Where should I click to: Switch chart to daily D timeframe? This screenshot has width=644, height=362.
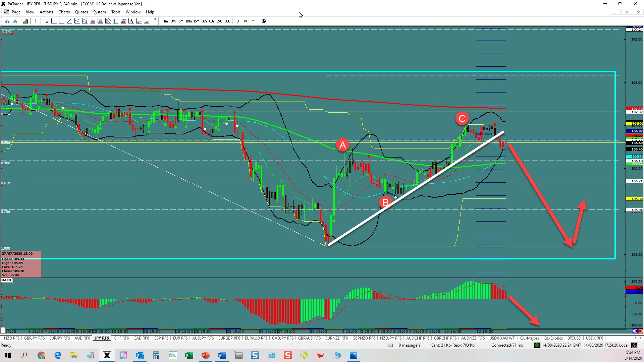238,21
